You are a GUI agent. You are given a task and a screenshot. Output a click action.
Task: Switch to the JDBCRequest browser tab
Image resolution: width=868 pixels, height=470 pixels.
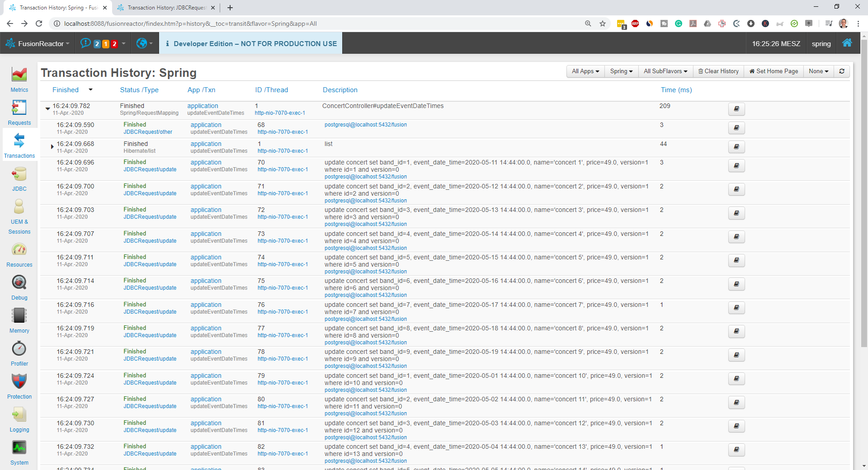click(166, 8)
